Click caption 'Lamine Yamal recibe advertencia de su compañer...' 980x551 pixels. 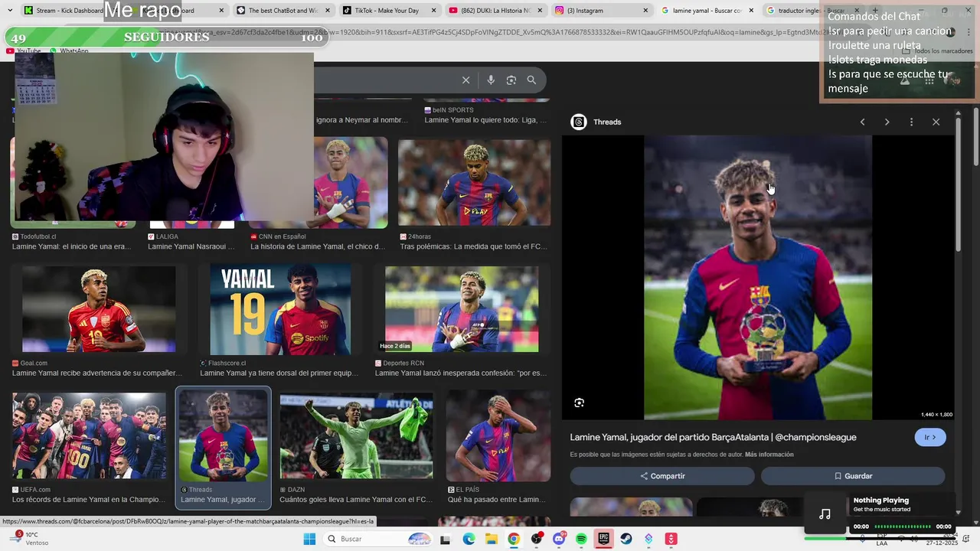tap(97, 373)
